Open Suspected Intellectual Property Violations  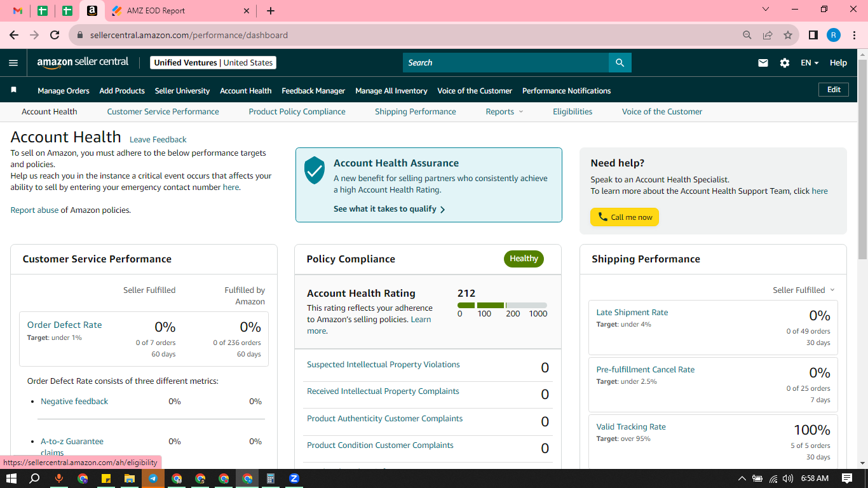click(x=383, y=365)
